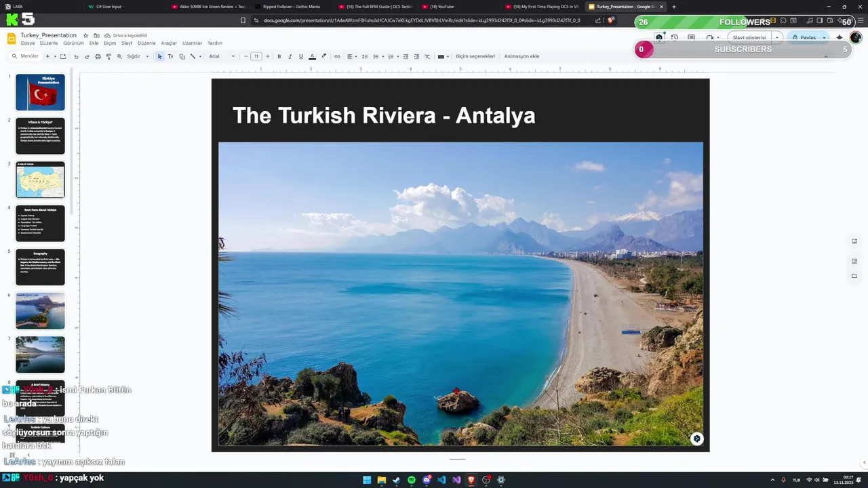Screen dimensions: 868x488
Task: Click the insert link icon
Action: 337,56
